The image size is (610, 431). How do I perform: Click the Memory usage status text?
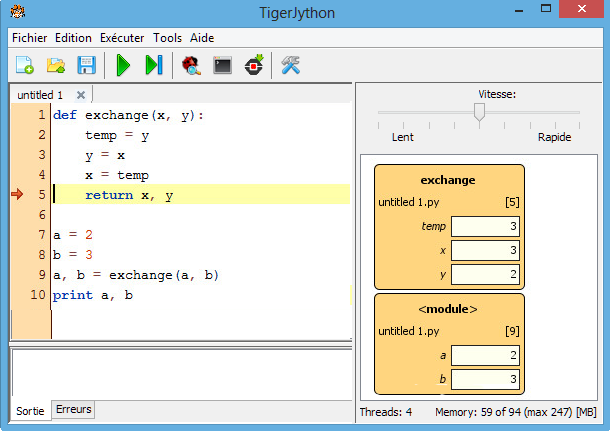(x=516, y=412)
